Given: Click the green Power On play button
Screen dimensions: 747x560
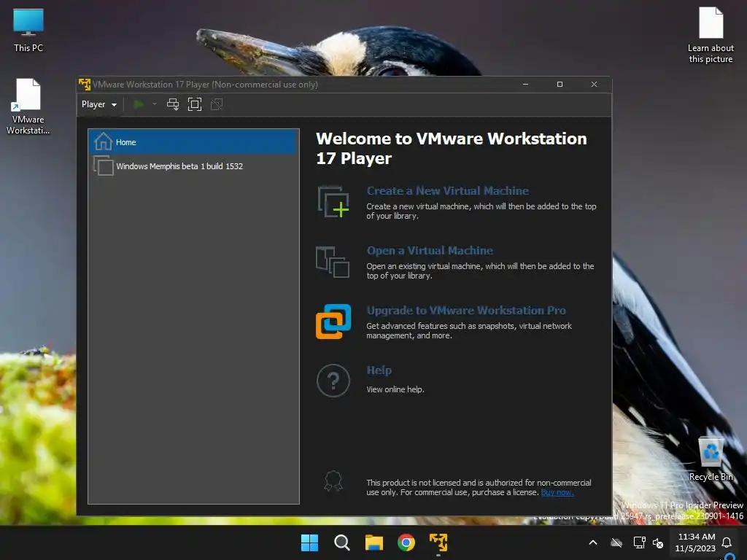Looking at the screenshot, I should (x=139, y=104).
